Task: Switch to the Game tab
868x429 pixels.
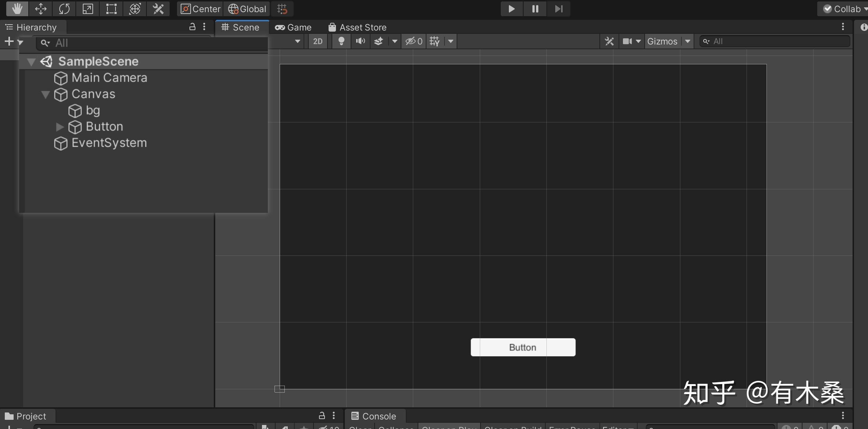Action: [293, 27]
